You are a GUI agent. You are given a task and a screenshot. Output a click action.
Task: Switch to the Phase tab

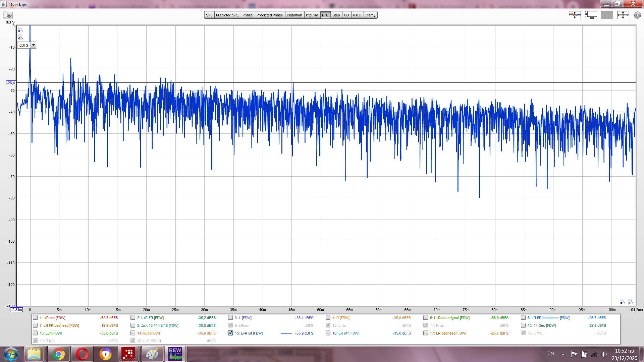pos(248,15)
